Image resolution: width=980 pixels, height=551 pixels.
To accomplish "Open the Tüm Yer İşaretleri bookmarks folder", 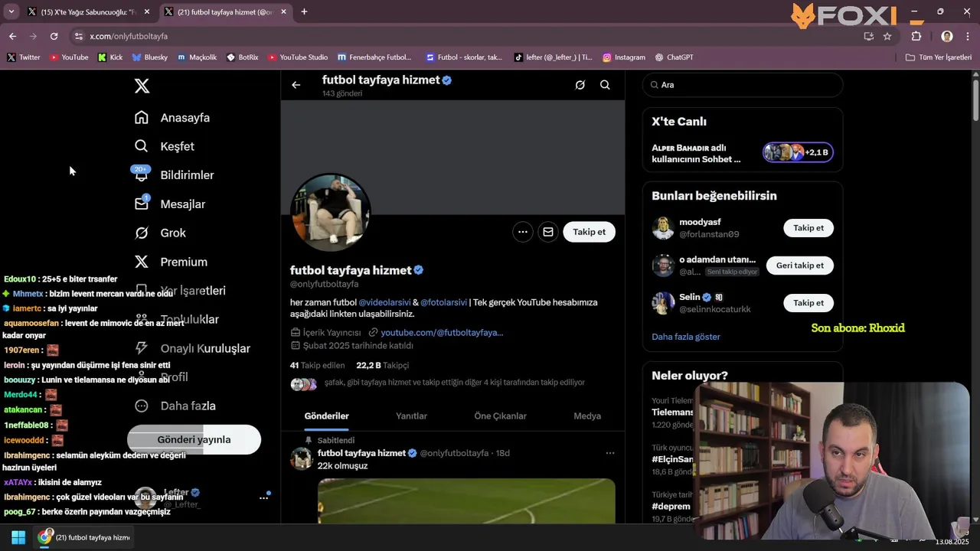I will [939, 57].
